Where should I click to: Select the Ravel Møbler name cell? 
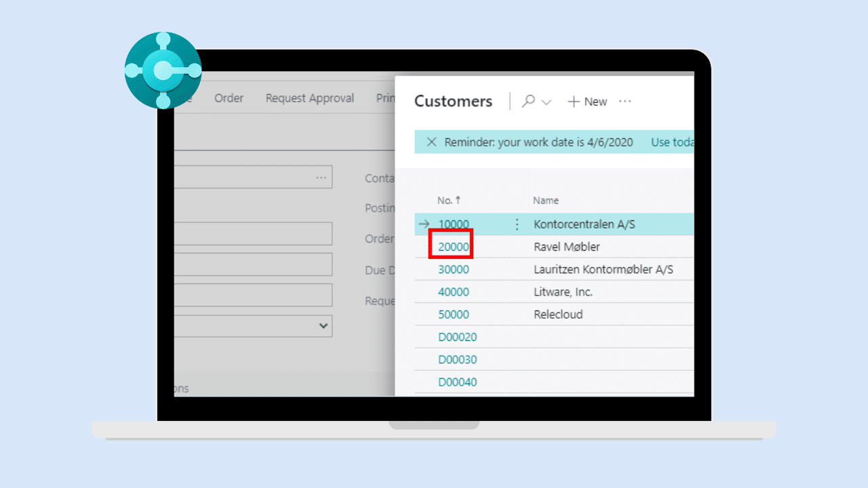pos(567,247)
